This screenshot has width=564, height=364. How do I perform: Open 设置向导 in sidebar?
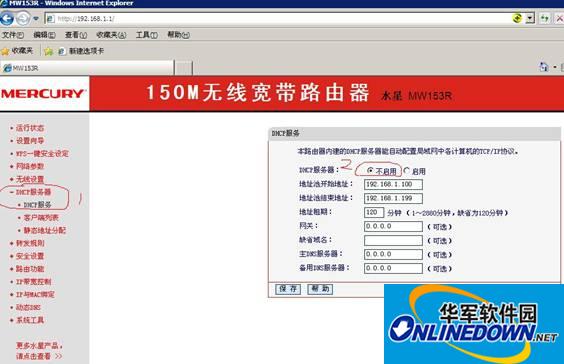point(30,141)
